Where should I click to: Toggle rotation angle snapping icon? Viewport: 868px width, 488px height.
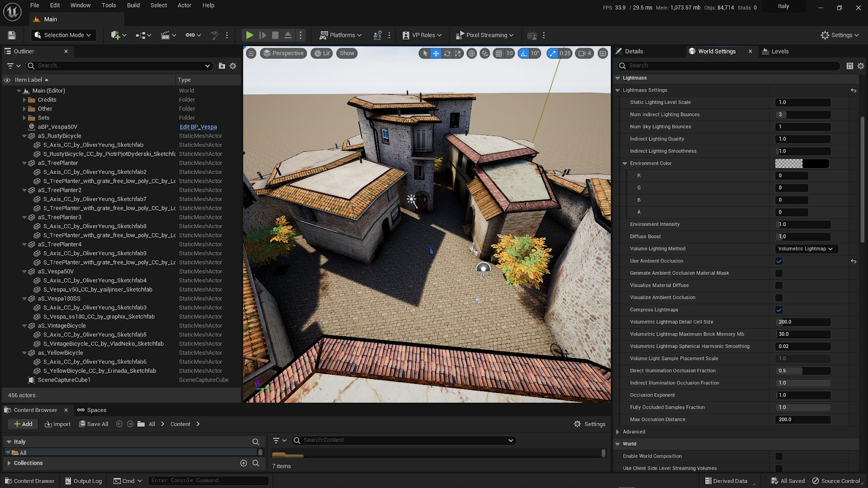click(x=524, y=53)
